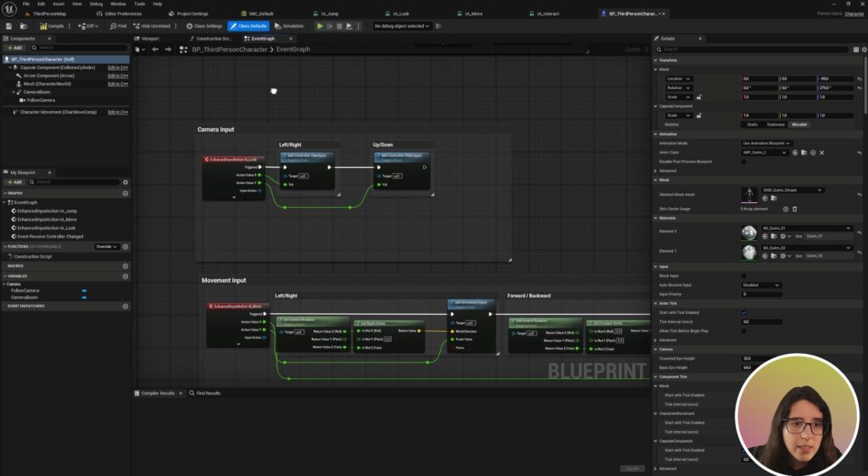Click the Unreal Engine logo
868x476 pixels.
8,8
